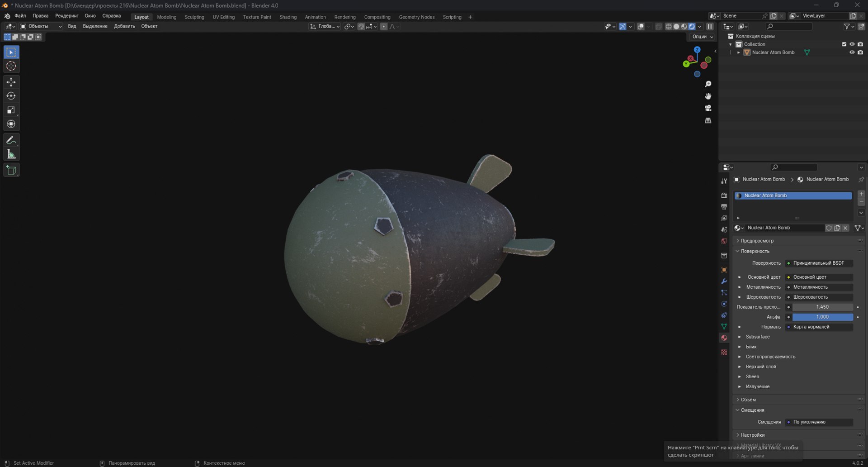The image size is (868, 467).
Task: Pick the Add Cube tool
Action: [11, 170]
